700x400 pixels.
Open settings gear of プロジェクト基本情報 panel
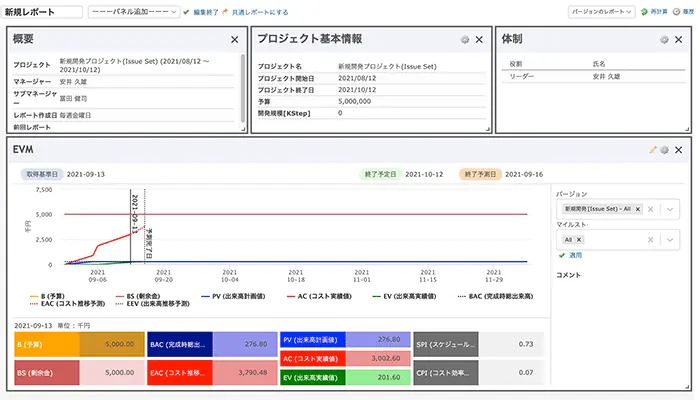pyautogui.click(x=465, y=40)
